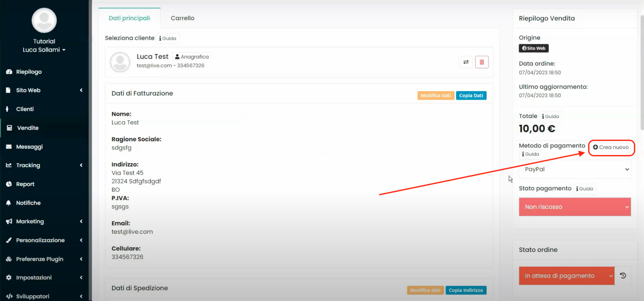The height and width of the screenshot is (301, 644).
Task: Open the PayPal payment method dropdown
Action: pos(575,169)
